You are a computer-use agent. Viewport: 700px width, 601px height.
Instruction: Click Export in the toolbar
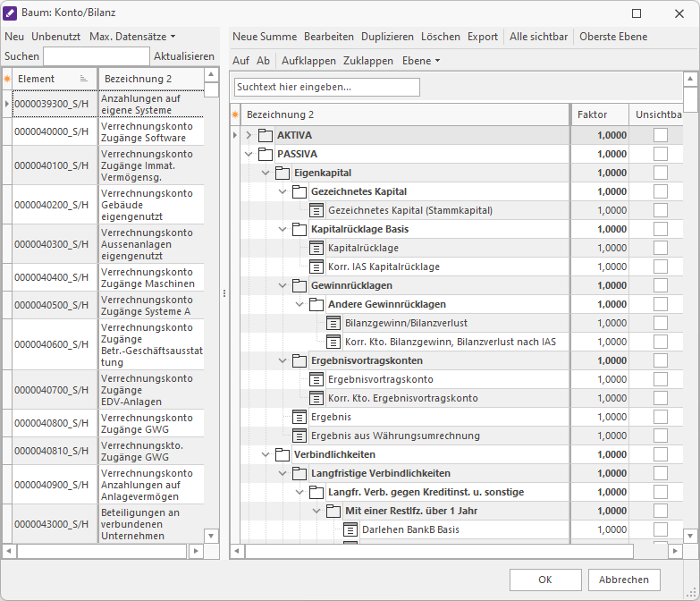click(483, 37)
